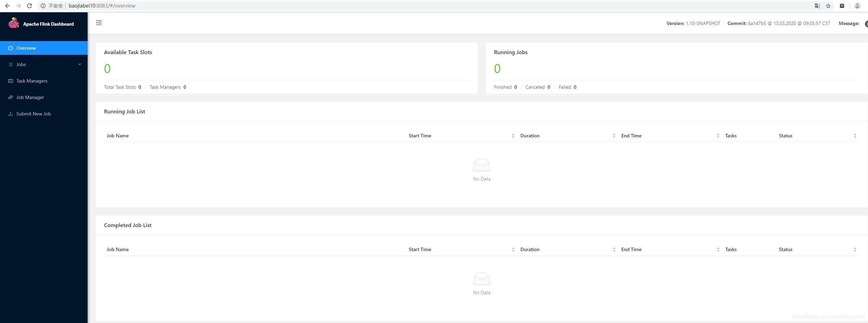The image size is (868, 323).
Task: Collapse the sidebar with the fold icon
Action: point(99,23)
